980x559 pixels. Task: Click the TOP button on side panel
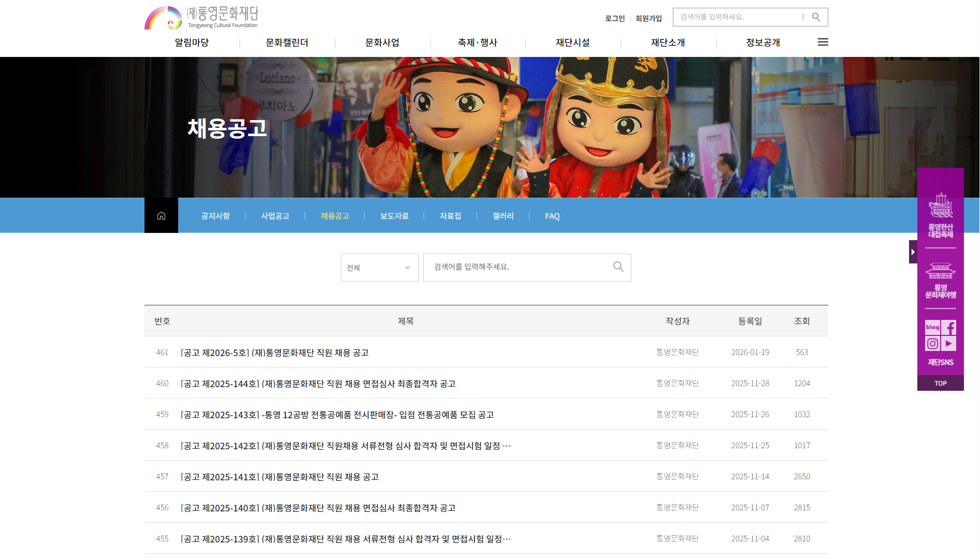tap(940, 384)
